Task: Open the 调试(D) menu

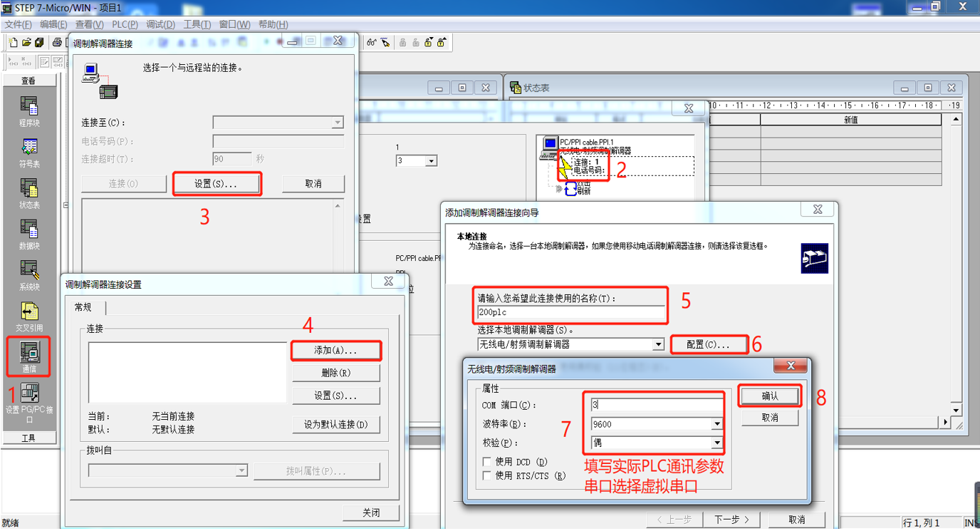Action: 160,24
